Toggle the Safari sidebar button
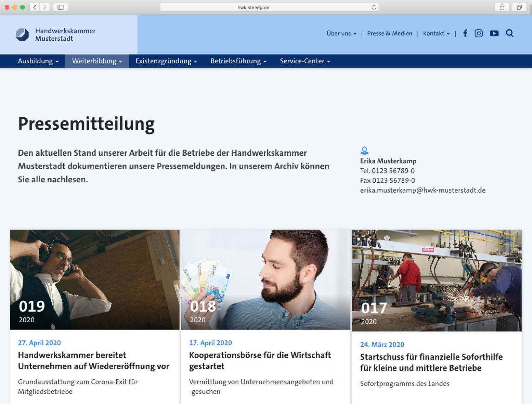This screenshot has width=532, height=404. coord(61,7)
